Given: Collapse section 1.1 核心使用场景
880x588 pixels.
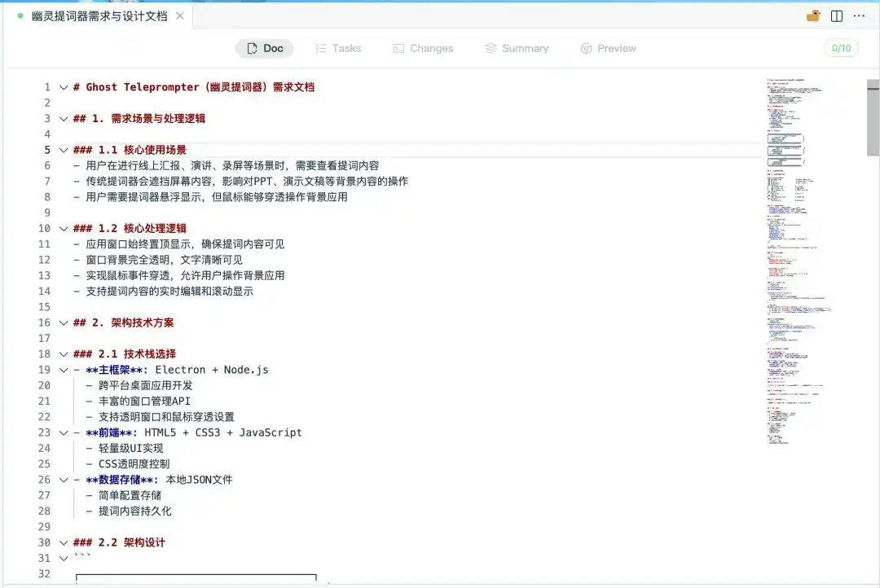Looking at the screenshot, I should (x=64, y=150).
